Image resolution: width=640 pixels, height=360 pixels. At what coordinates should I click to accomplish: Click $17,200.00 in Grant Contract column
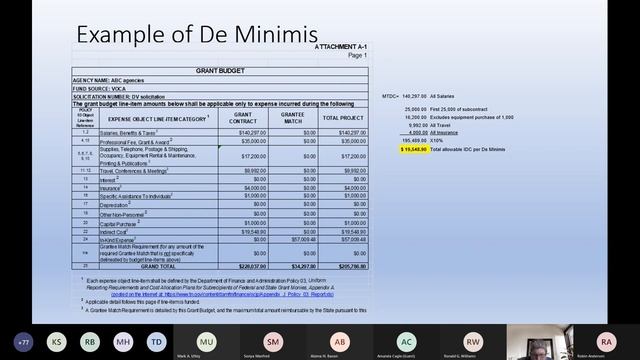[x=254, y=156]
